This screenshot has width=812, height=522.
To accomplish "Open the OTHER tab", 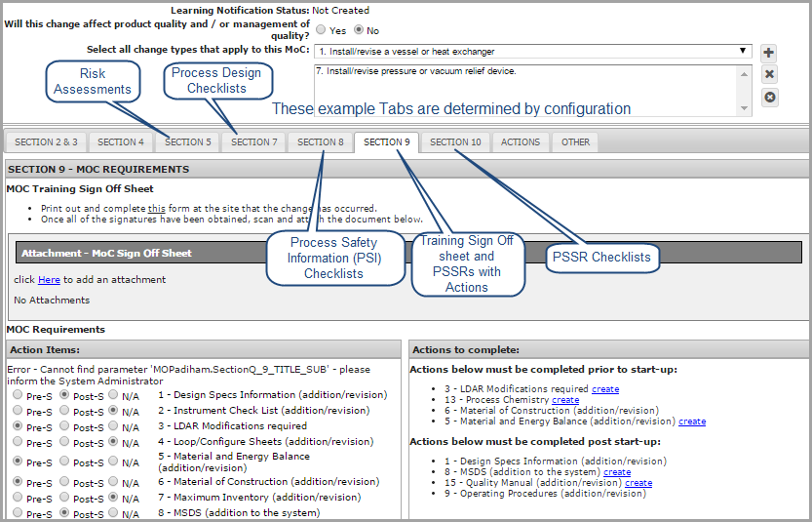I will [575, 142].
